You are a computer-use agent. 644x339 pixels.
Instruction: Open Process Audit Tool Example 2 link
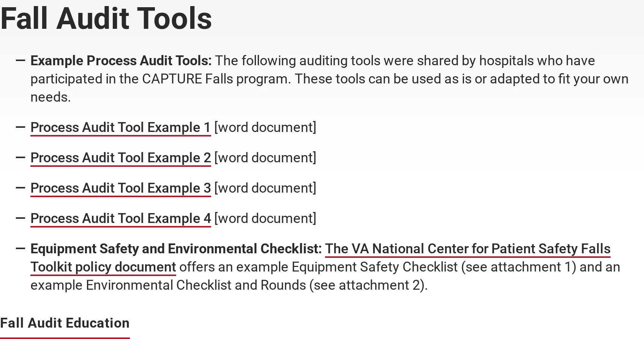120,158
